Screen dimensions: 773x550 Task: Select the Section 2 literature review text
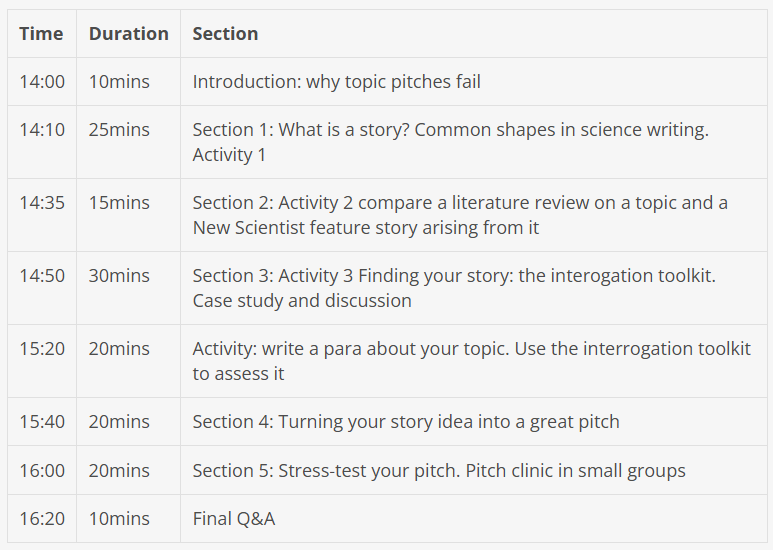click(460, 215)
